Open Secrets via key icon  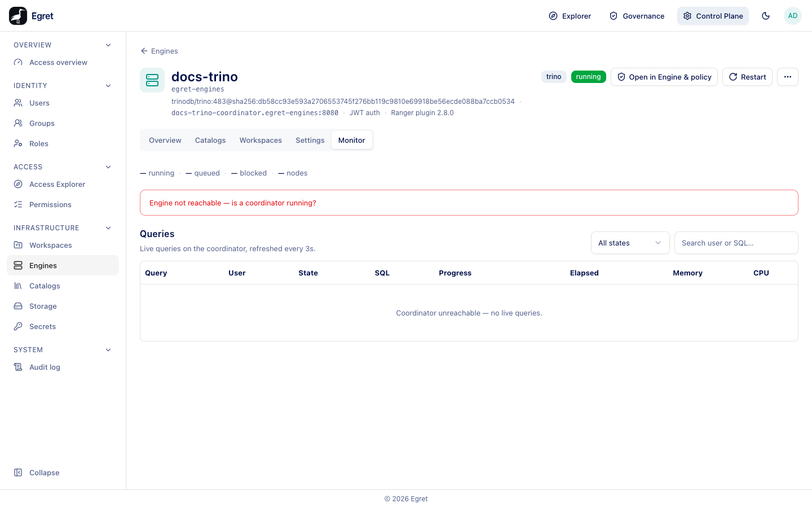point(18,326)
